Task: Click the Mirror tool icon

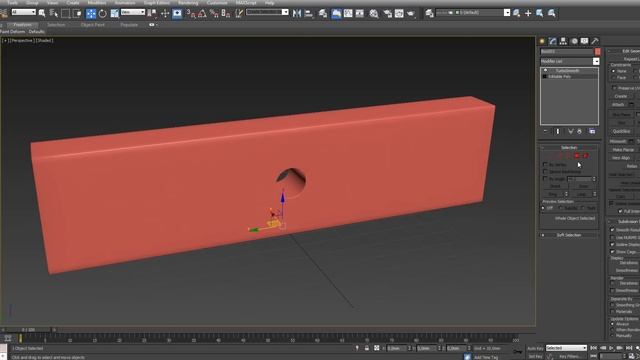Action: 297,13
